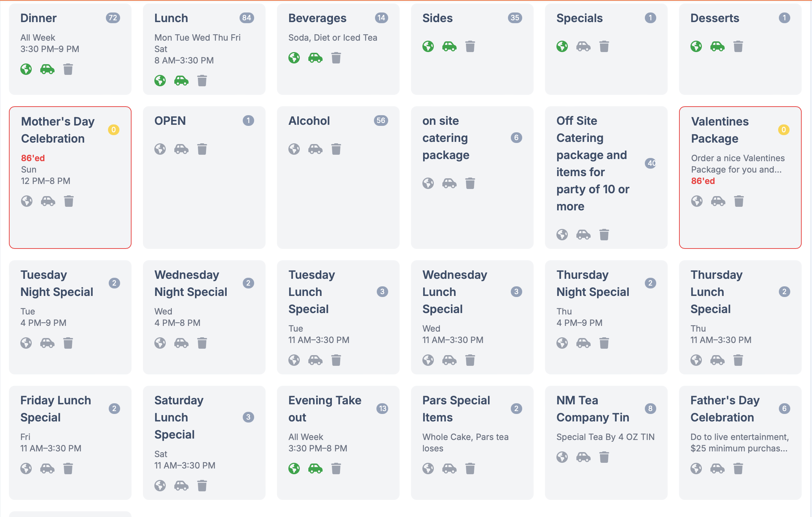The height and width of the screenshot is (517, 812).
Task: Delete the NM Tea Company Tin category
Action: point(604,457)
